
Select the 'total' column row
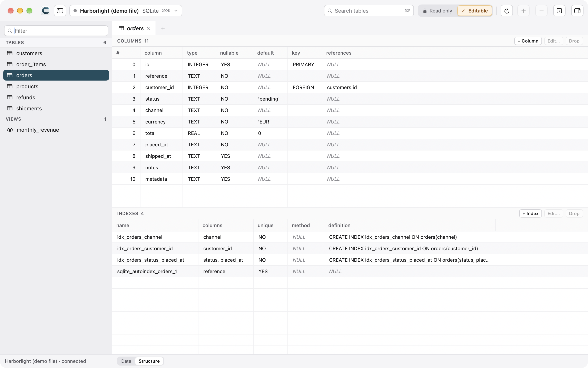(x=350, y=133)
